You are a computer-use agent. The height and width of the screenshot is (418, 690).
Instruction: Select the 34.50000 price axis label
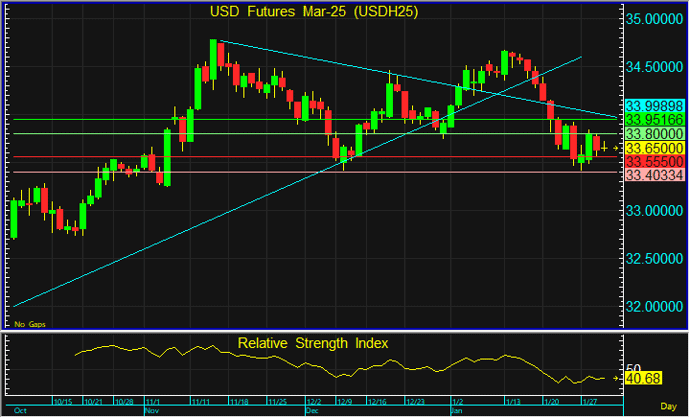(x=656, y=67)
